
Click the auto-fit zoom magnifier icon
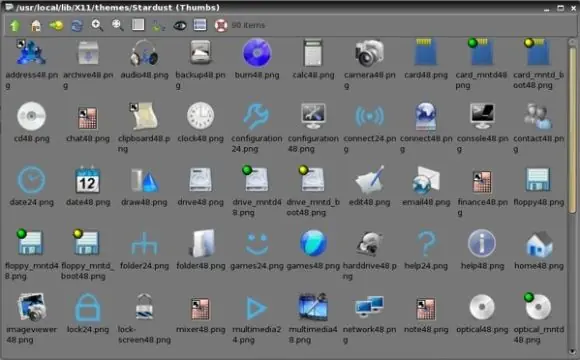click(118, 25)
